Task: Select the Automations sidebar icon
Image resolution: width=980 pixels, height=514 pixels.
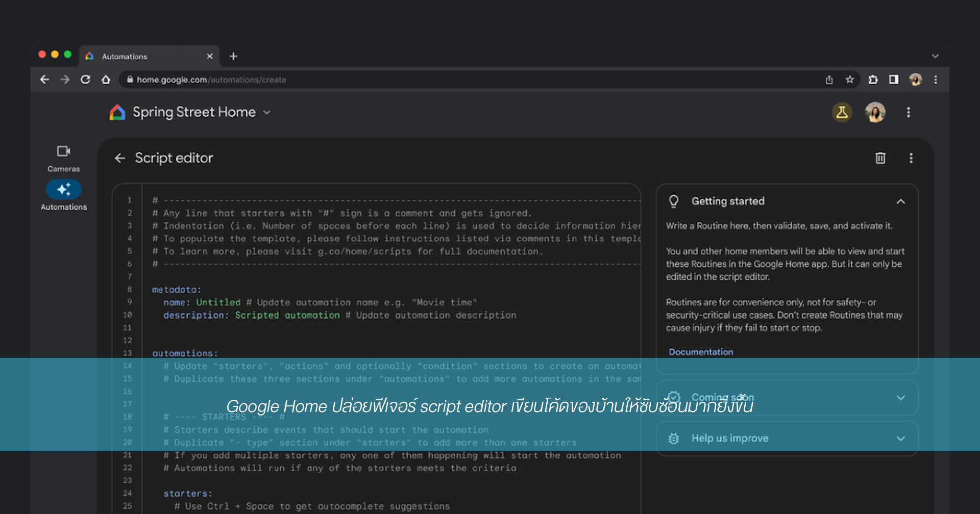Action: tap(64, 190)
